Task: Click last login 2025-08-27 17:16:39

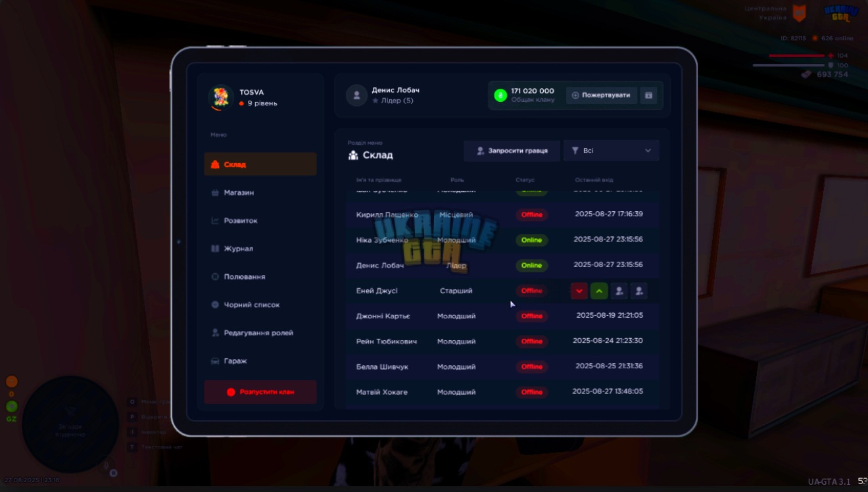Action: click(x=609, y=214)
